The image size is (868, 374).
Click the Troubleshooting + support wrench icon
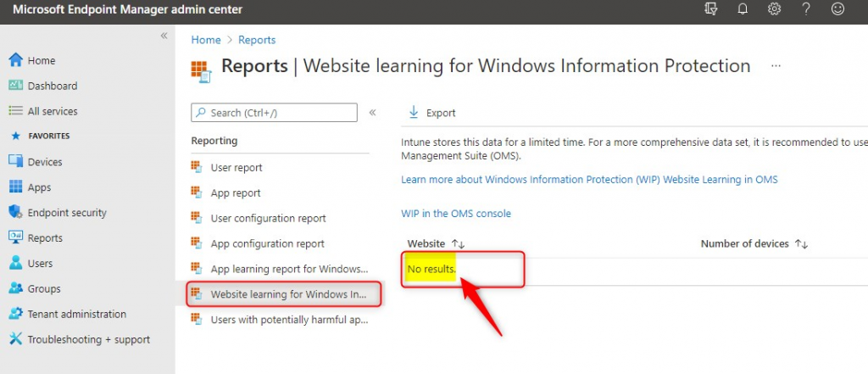[x=15, y=339]
